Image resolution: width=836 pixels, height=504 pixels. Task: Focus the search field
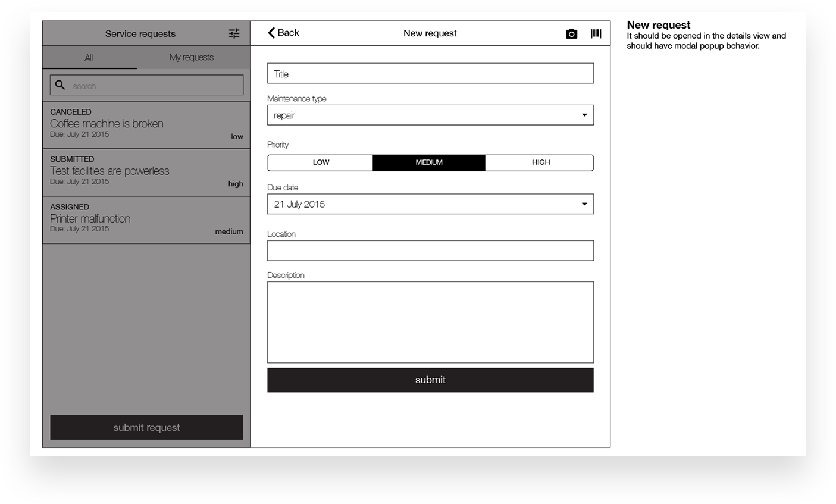(x=146, y=85)
